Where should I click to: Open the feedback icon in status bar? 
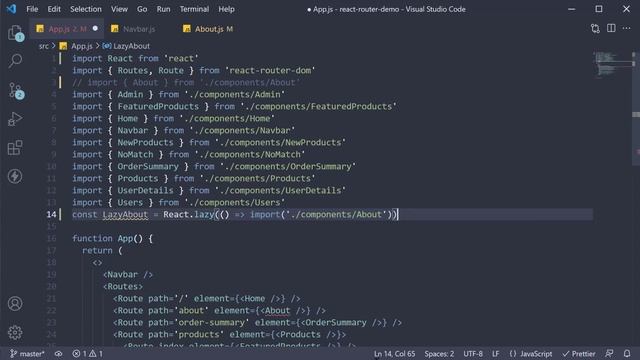609,353
